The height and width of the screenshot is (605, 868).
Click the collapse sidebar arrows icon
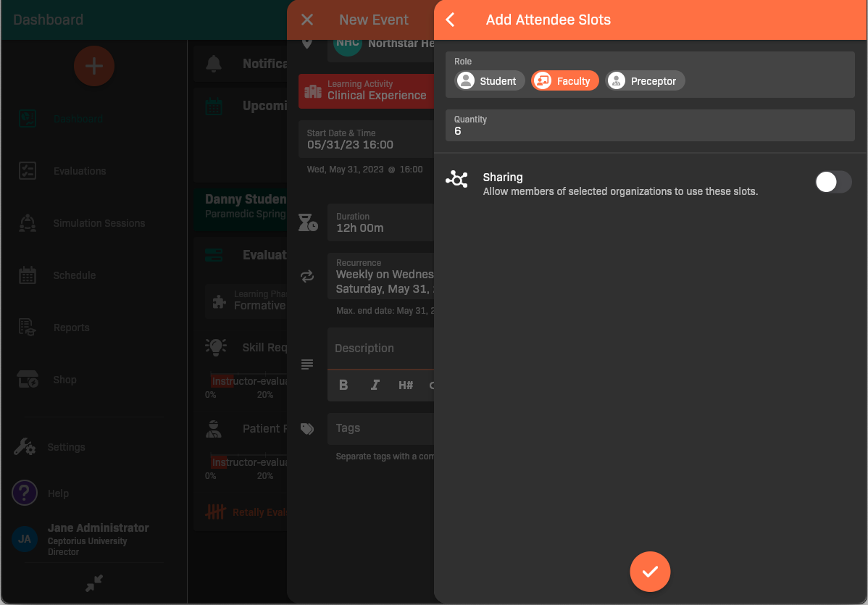(x=93, y=583)
